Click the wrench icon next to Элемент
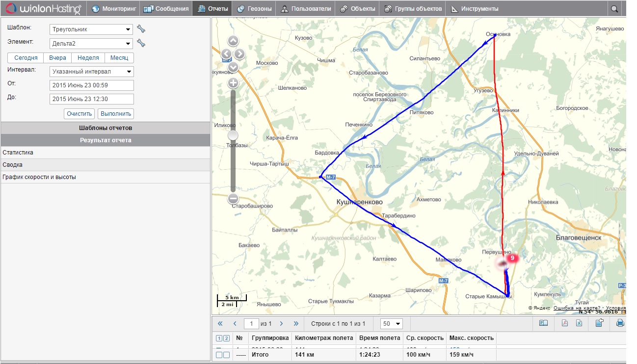 click(x=141, y=43)
